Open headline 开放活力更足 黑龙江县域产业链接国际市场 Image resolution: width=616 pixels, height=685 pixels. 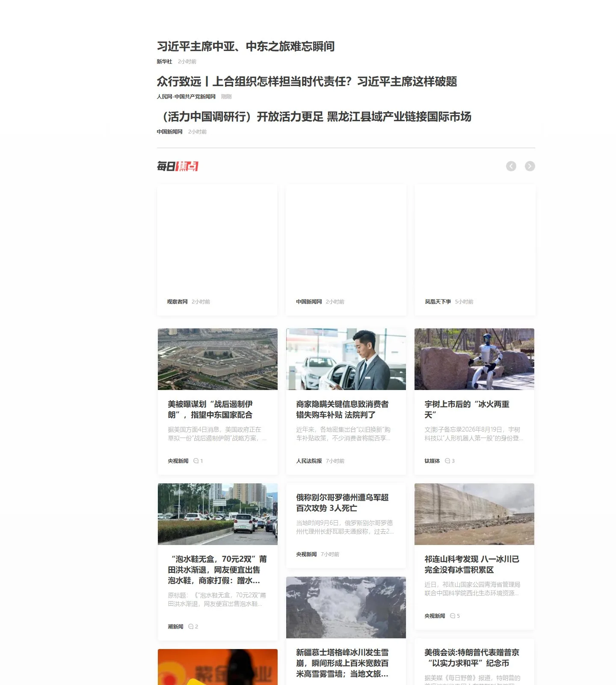coord(314,116)
